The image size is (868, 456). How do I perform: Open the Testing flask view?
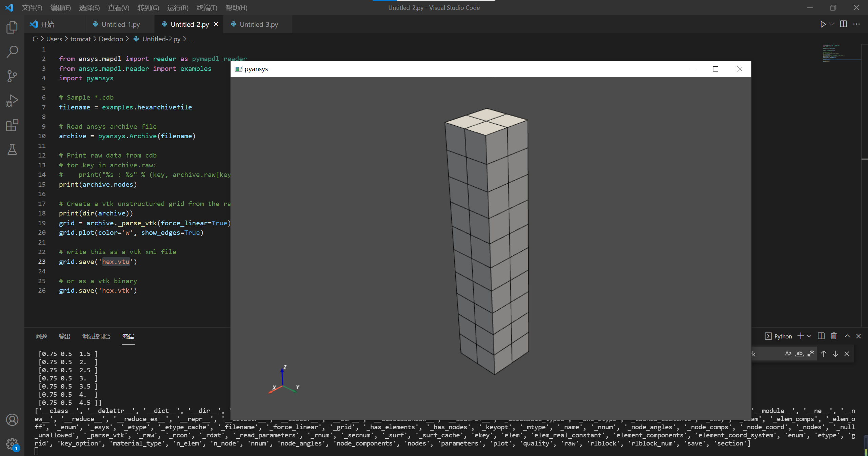point(12,149)
